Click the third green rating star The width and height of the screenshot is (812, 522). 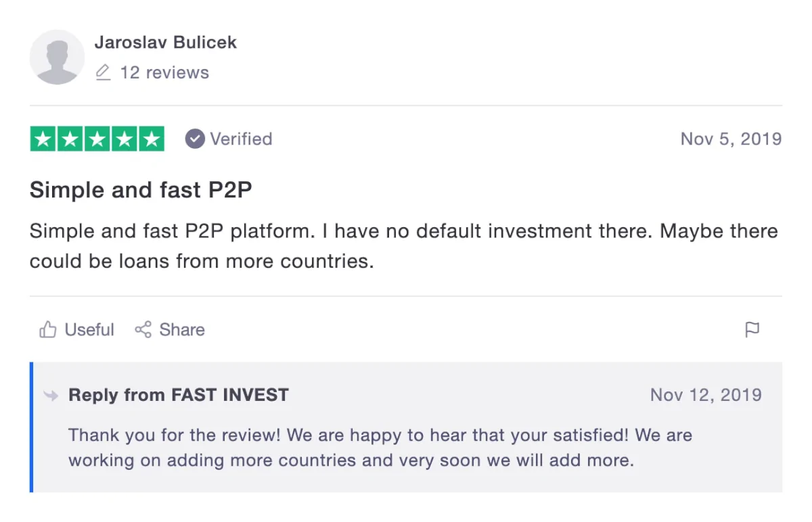point(97,139)
